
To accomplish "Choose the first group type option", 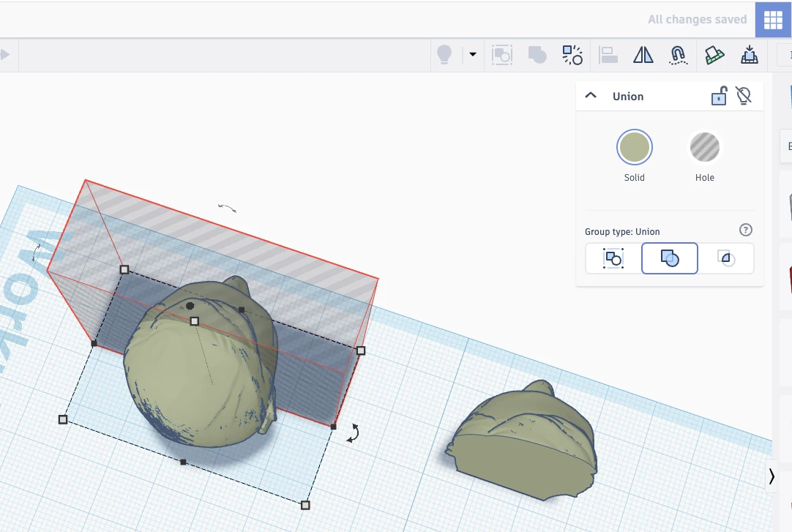I will (x=613, y=258).
